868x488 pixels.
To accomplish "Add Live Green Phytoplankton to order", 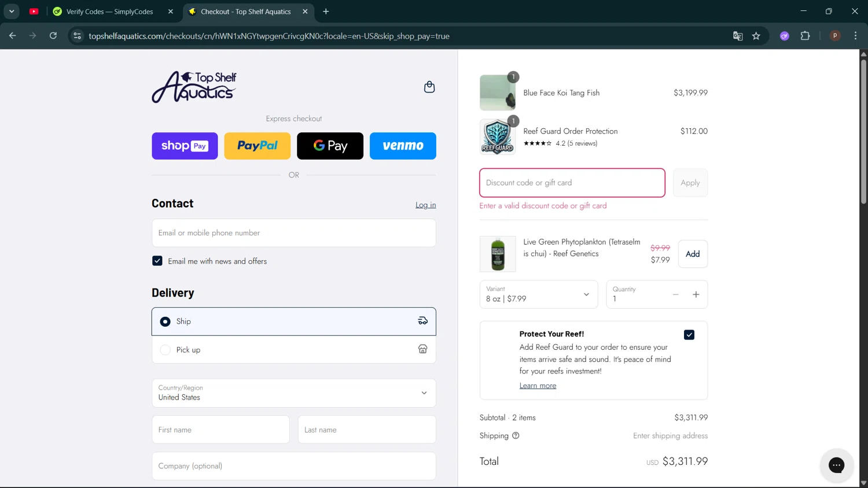I will click(x=693, y=254).
